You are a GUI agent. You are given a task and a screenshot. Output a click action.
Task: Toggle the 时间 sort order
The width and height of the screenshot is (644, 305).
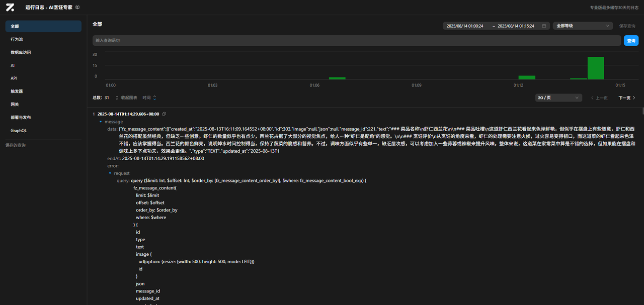[149, 97]
